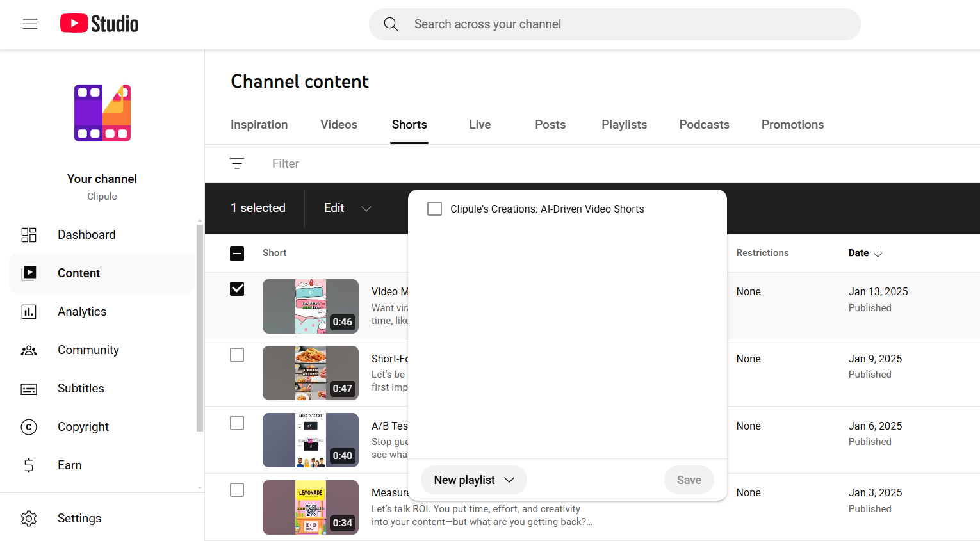The image size is (980, 541).
Task: Select the Shorts tab
Action: (409, 125)
